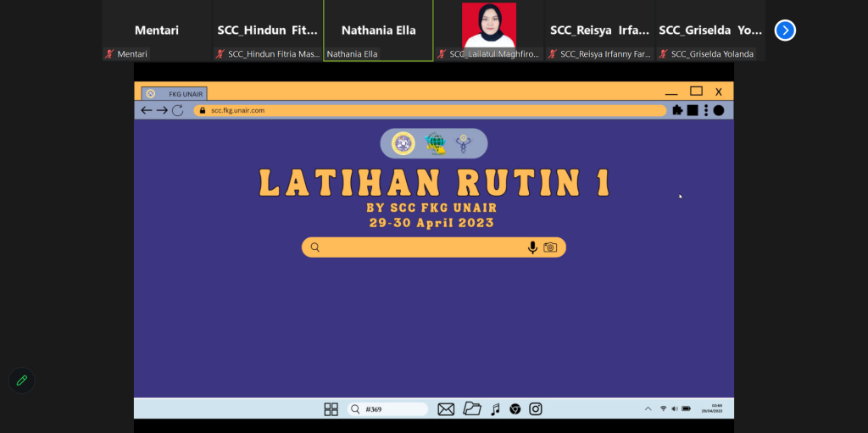Click muted mic icon beside SCC_Griselda Yolanda
The width and height of the screenshot is (868, 433).
tap(663, 54)
